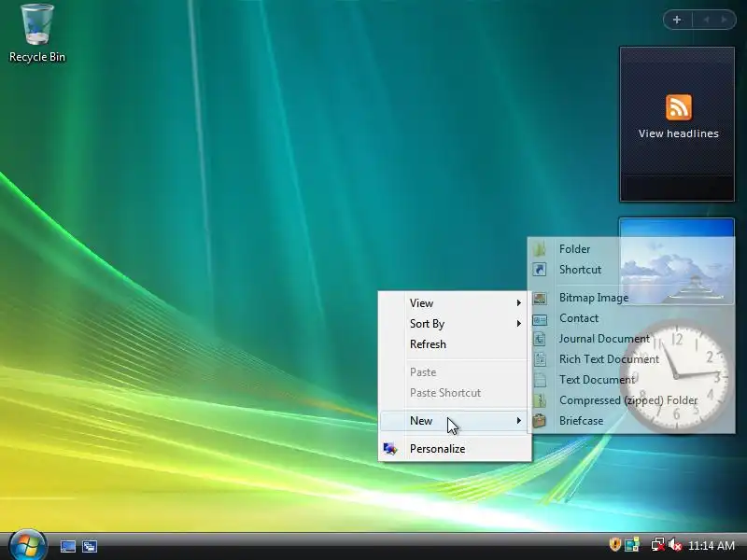Select the greyed Paste entry

(x=455, y=371)
